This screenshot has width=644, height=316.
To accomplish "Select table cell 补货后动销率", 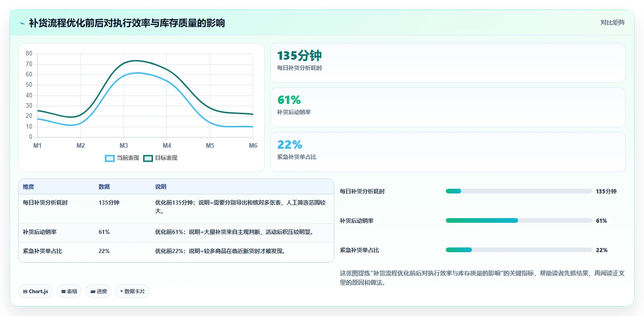I will click(40, 232).
